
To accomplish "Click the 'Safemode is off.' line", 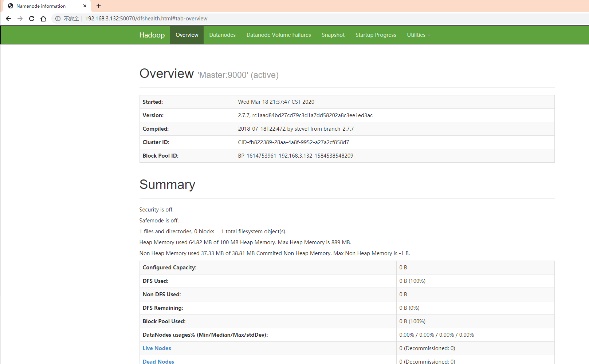I will (x=159, y=221).
